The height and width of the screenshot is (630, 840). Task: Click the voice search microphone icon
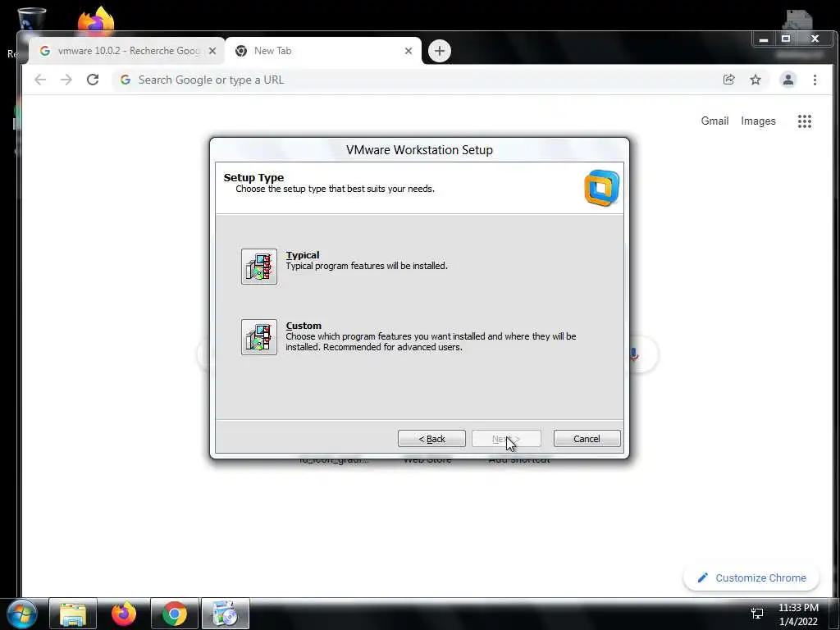[x=636, y=354]
